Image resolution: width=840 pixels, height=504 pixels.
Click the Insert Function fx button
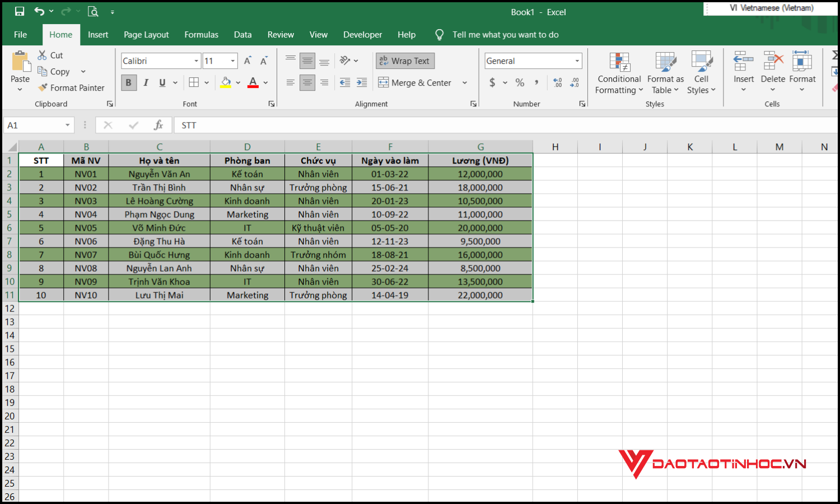[x=158, y=125]
